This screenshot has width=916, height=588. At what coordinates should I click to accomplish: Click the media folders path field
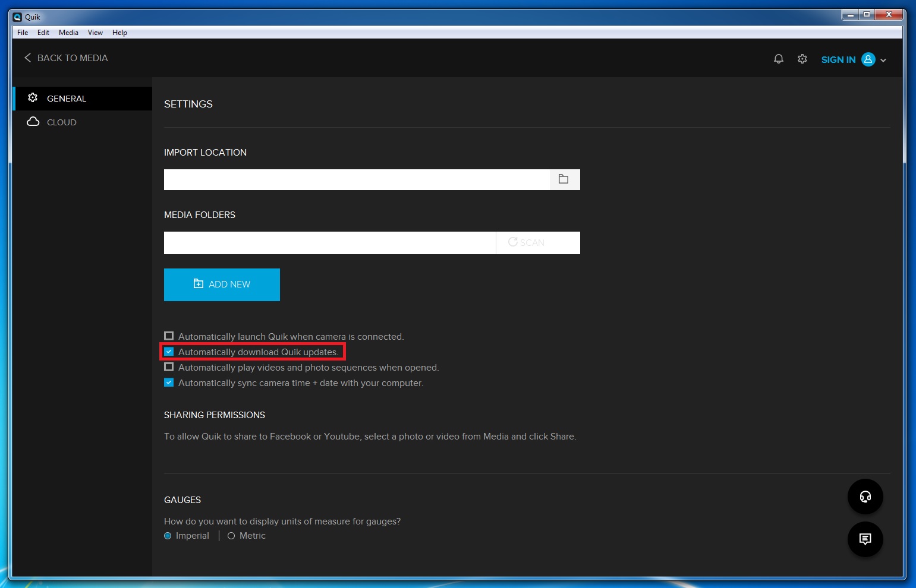point(330,243)
